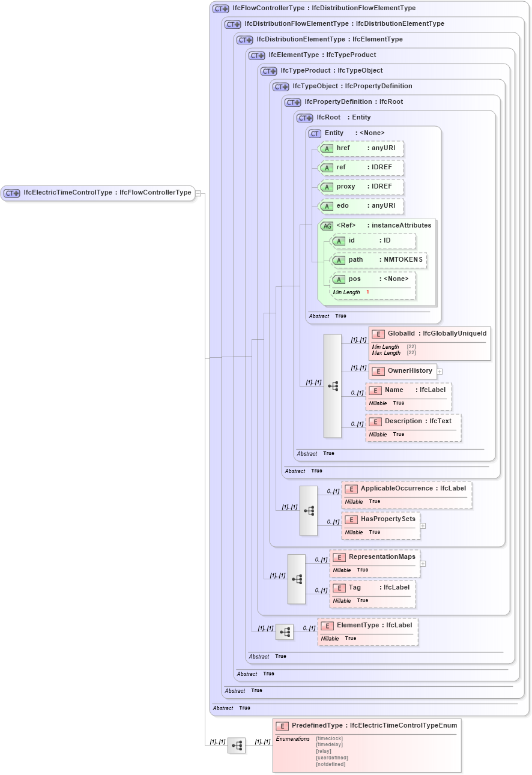Select the GlobalId element icon
This screenshot has width=532, height=775.
[378, 334]
